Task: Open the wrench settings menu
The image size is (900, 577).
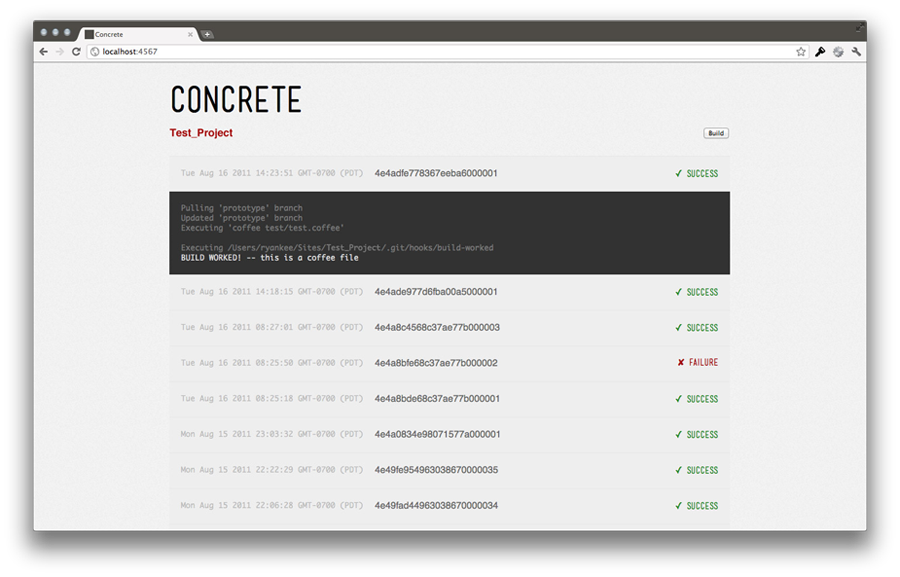Action: [857, 51]
